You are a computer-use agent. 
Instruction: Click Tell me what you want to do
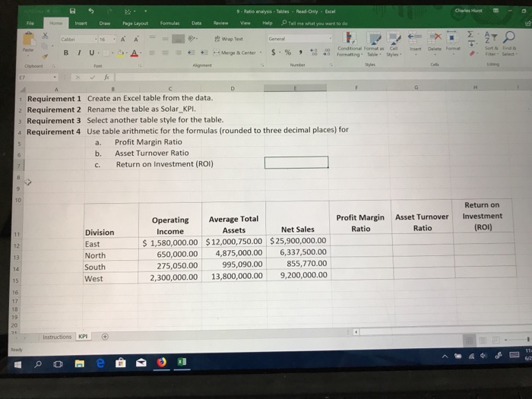tap(315, 23)
